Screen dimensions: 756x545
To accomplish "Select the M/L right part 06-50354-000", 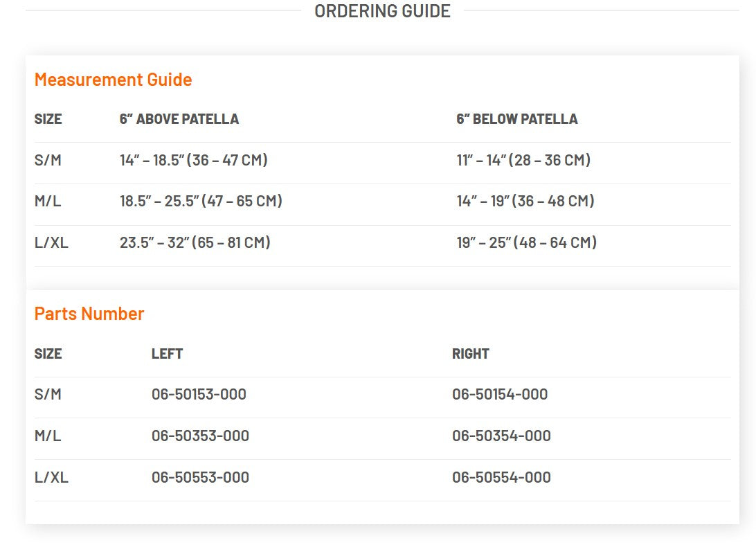I will (x=501, y=436).
